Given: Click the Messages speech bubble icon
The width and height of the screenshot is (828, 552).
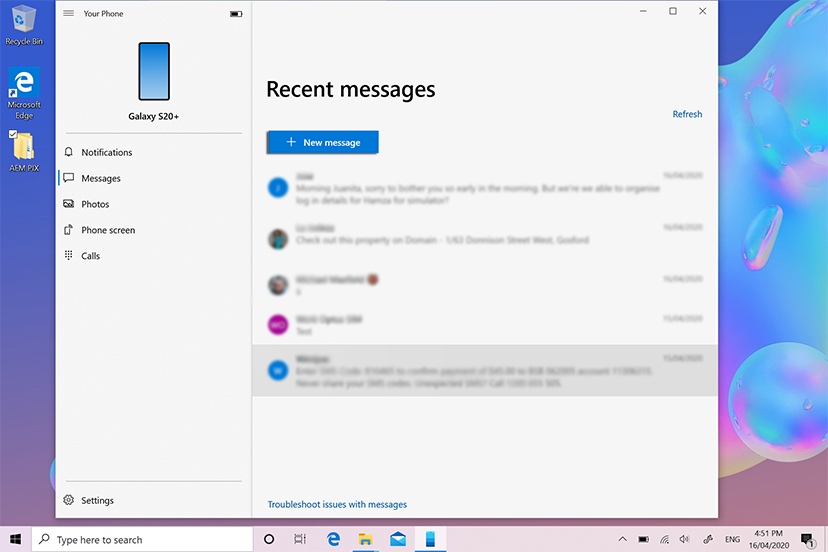Looking at the screenshot, I should pyautogui.click(x=69, y=177).
